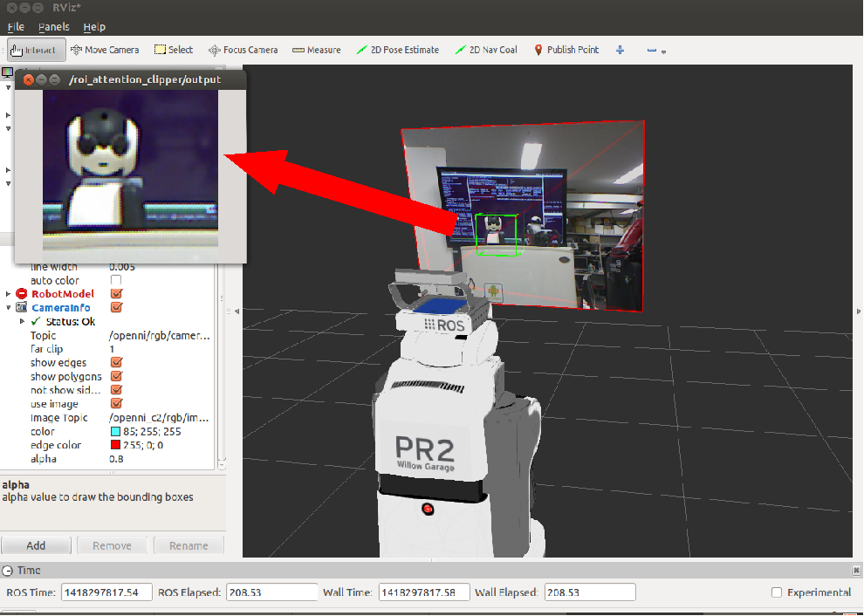Uncheck the not show side polygons option

pos(116,390)
